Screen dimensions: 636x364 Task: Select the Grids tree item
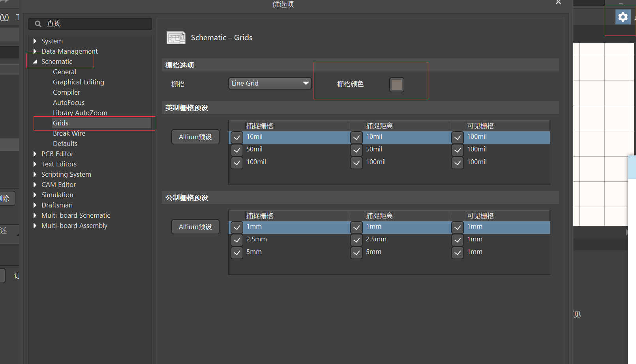coord(60,123)
